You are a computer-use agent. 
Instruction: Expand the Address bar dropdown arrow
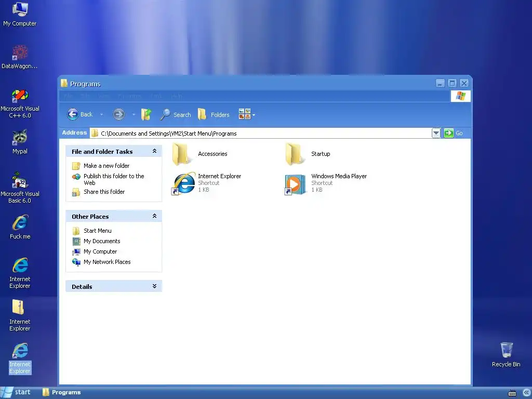(x=436, y=134)
